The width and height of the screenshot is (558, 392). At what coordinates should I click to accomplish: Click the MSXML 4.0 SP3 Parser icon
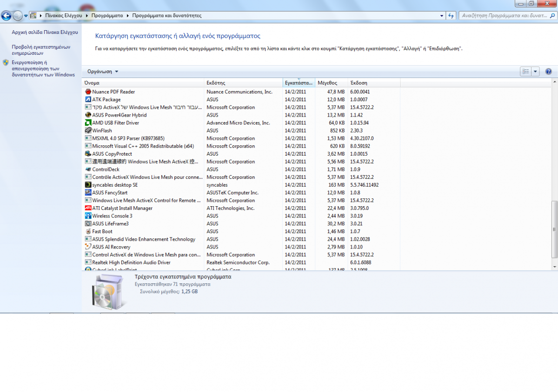click(x=88, y=138)
